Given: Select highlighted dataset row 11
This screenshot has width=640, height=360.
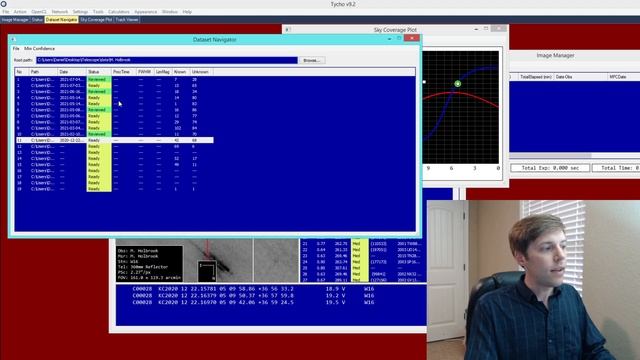Looking at the screenshot, I should (114, 140).
